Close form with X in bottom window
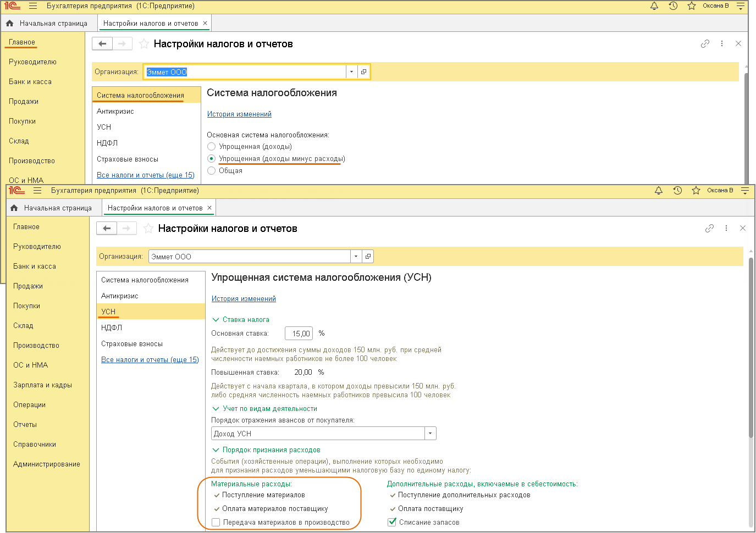Image resolution: width=756 pixels, height=533 pixels. pyautogui.click(x=743, y=228)
